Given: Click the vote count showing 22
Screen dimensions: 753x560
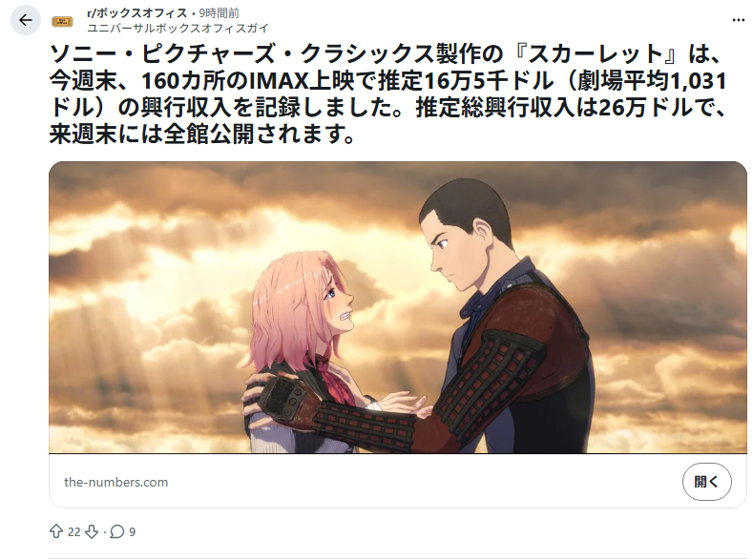Looking at the screenshot, I should tap(73, 531).
